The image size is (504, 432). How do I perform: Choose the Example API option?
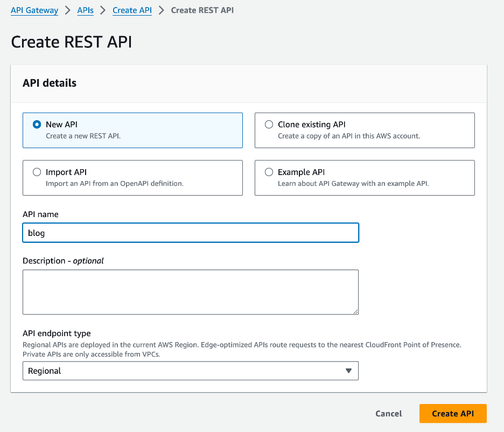point(269,171)
